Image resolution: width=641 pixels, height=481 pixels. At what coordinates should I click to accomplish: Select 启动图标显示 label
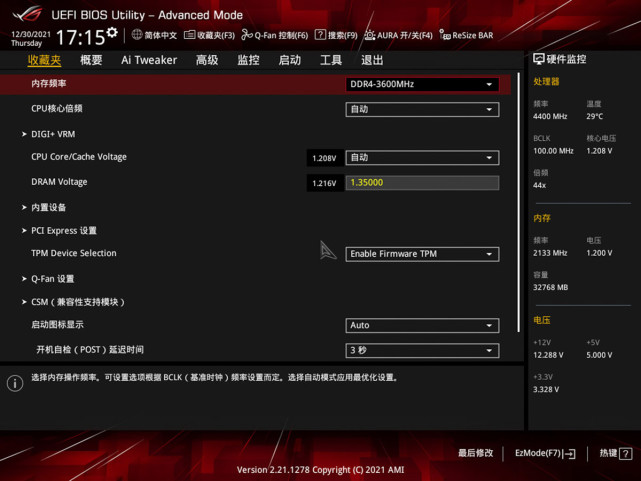(x=57, y=325)
